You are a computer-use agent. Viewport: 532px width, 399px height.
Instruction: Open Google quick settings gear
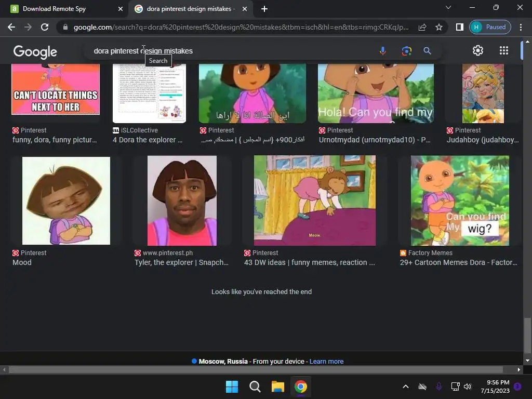pos(478,50)
